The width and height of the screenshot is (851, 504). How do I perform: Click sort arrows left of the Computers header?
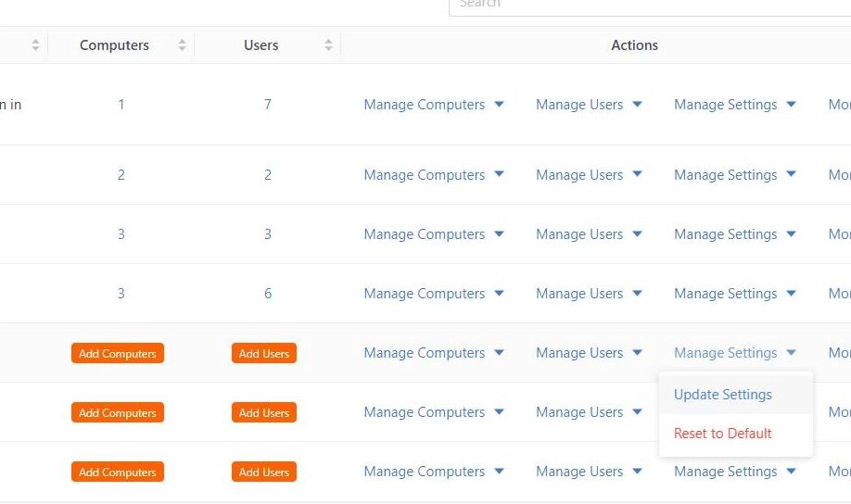35,45
